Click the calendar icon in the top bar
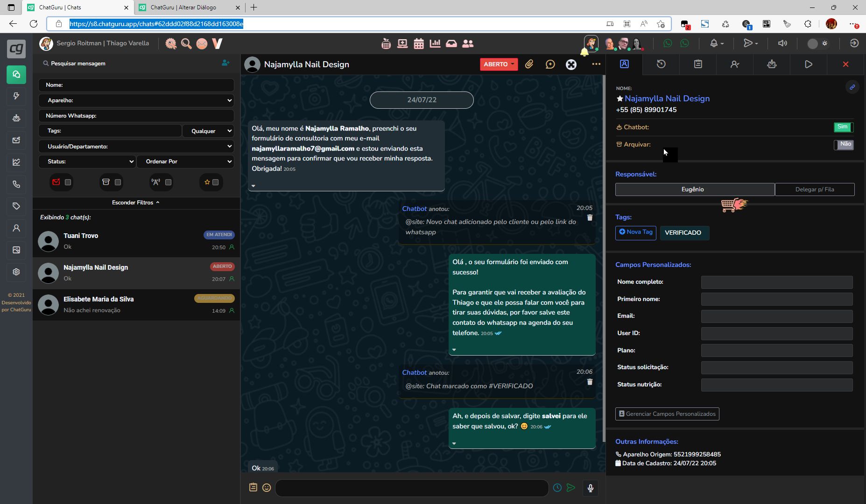Viewport: 866px width, 504px height. click(419, 43)
